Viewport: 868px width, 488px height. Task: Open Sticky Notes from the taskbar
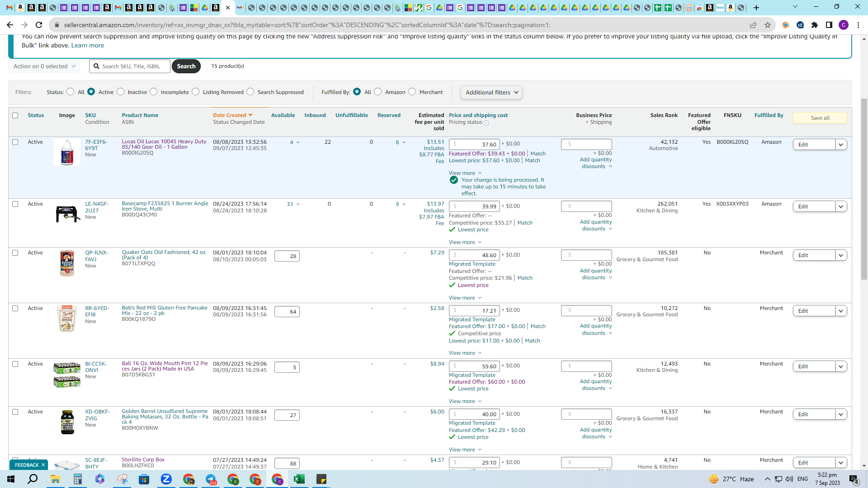(x=321, y=479)
